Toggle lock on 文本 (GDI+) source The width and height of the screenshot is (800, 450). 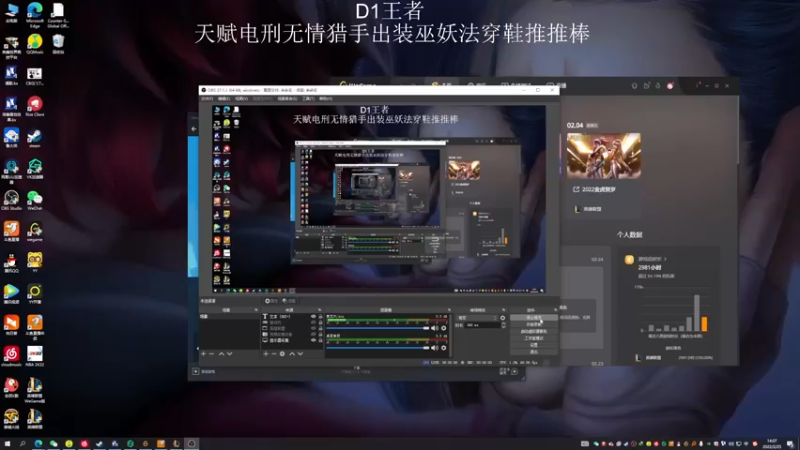320,317
